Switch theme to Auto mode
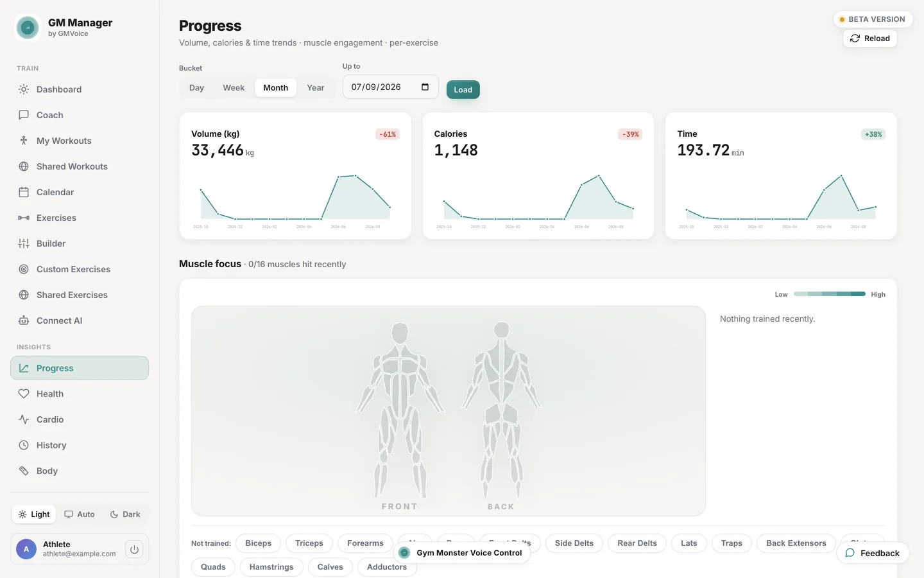The width and height of the screenshot is (924, 578). click(80, 514)
